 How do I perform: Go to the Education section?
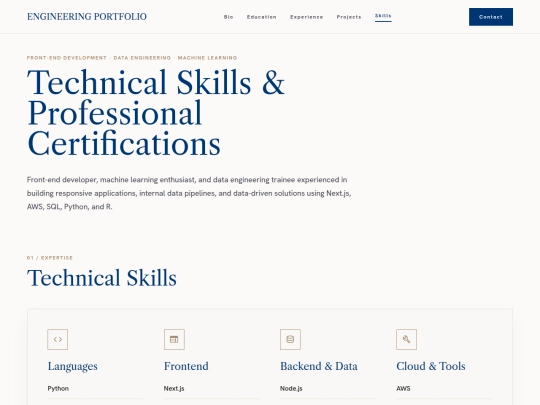pyautogui.click(x=262, y=17)
